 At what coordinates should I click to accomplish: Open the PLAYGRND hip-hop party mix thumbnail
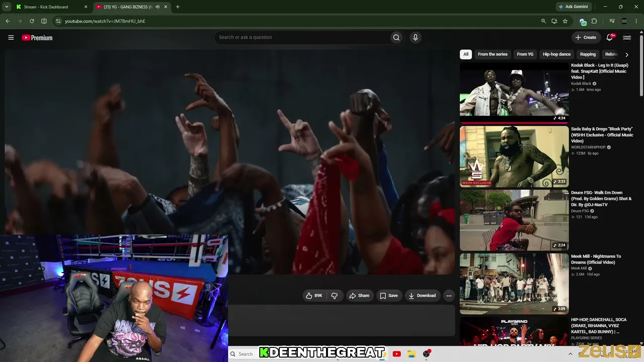click(514, 332)
